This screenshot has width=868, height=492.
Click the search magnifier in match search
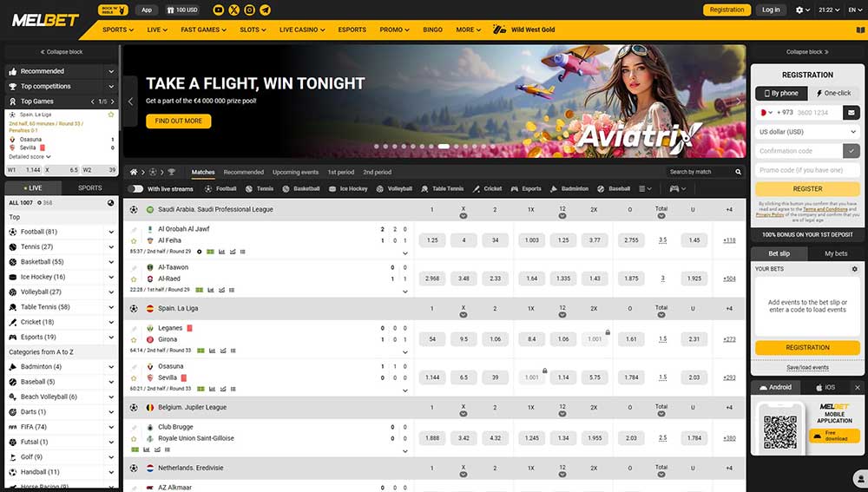click(738, 172)
